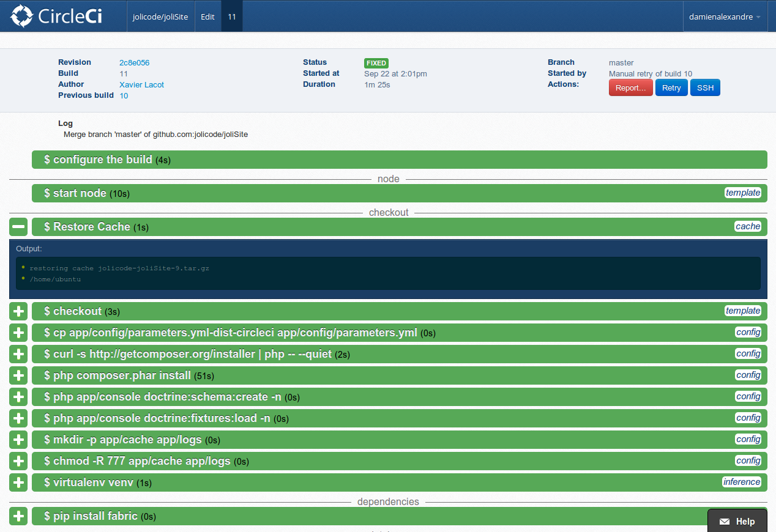This screenshot has height=532, width=776.
Task: Click the Retry build button
Action: point(671,87)
